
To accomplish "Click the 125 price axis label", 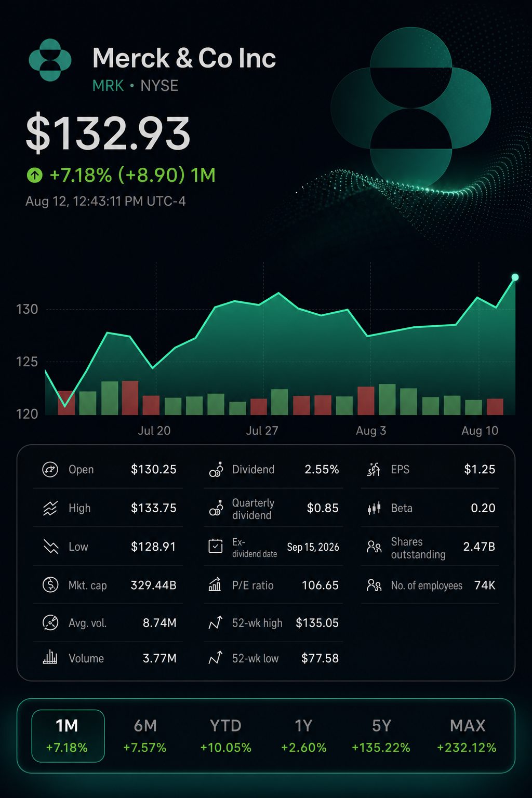I will (27, 362).
